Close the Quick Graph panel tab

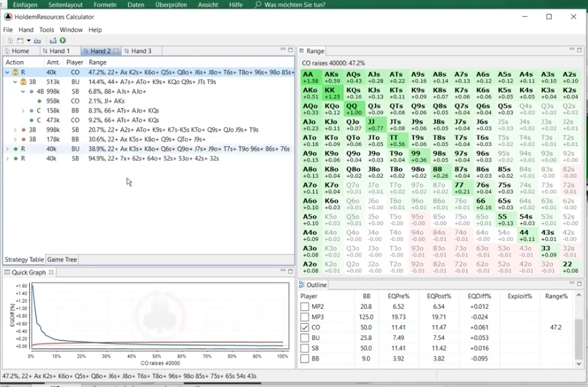(51, 272)
